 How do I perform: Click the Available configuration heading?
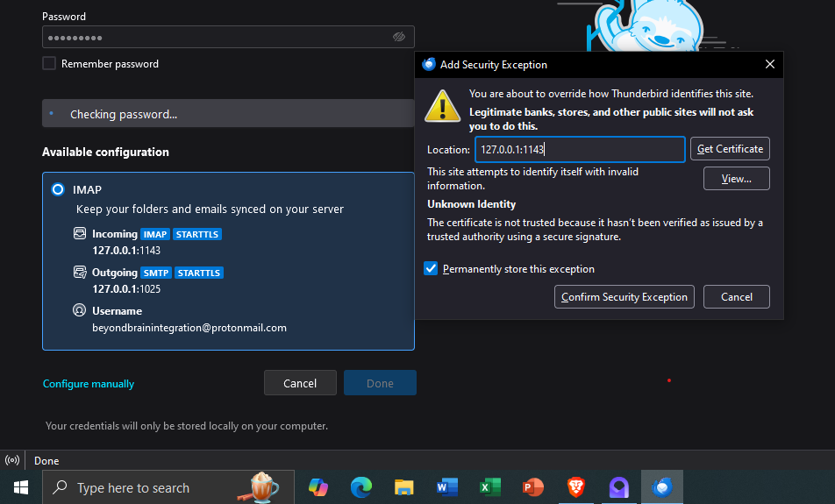105,153
